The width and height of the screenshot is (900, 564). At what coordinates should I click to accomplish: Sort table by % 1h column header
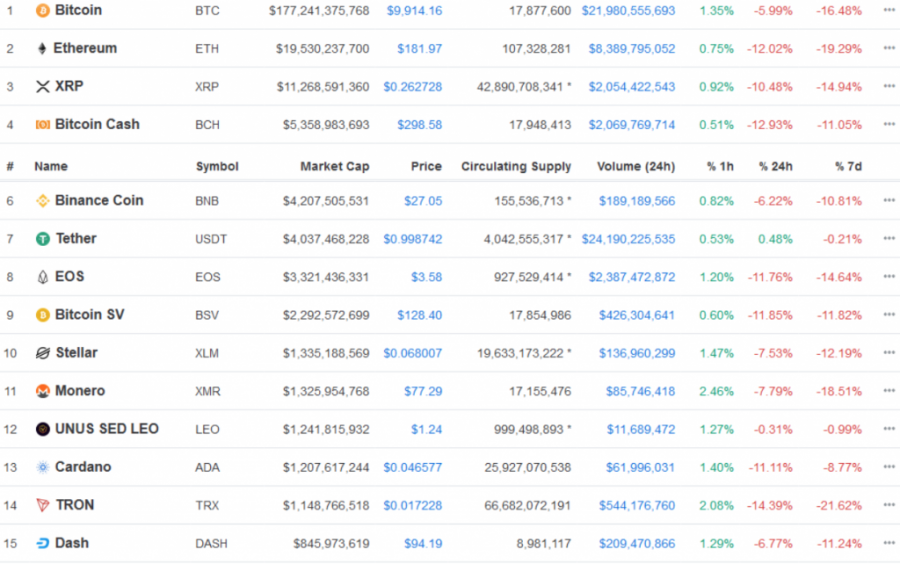pos(720,166)
